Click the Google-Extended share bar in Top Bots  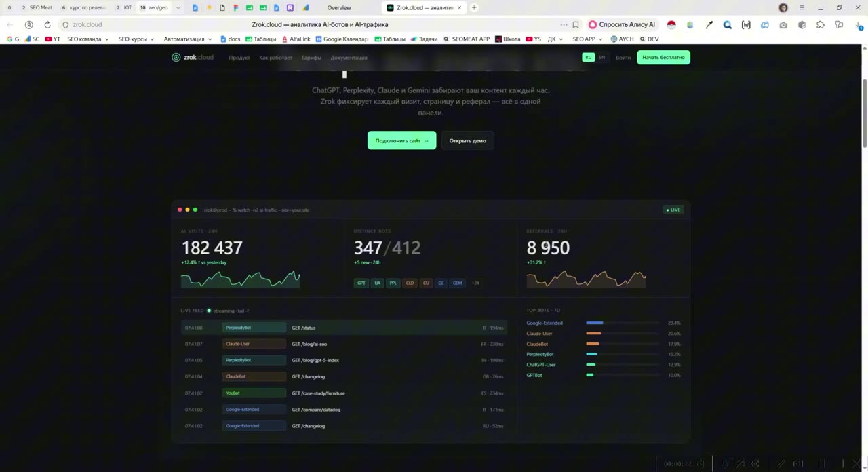coord(623,323)
